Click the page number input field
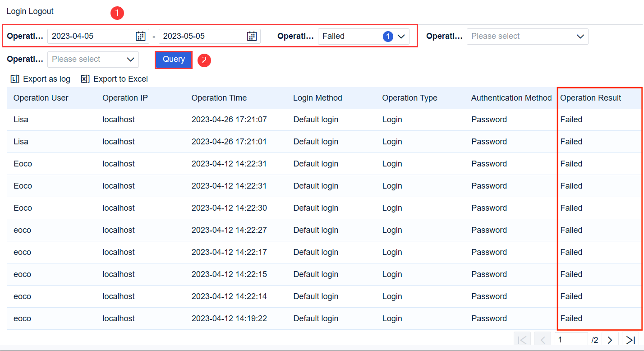Viewport: 644px width, 351px height. [x=571, y=339]
